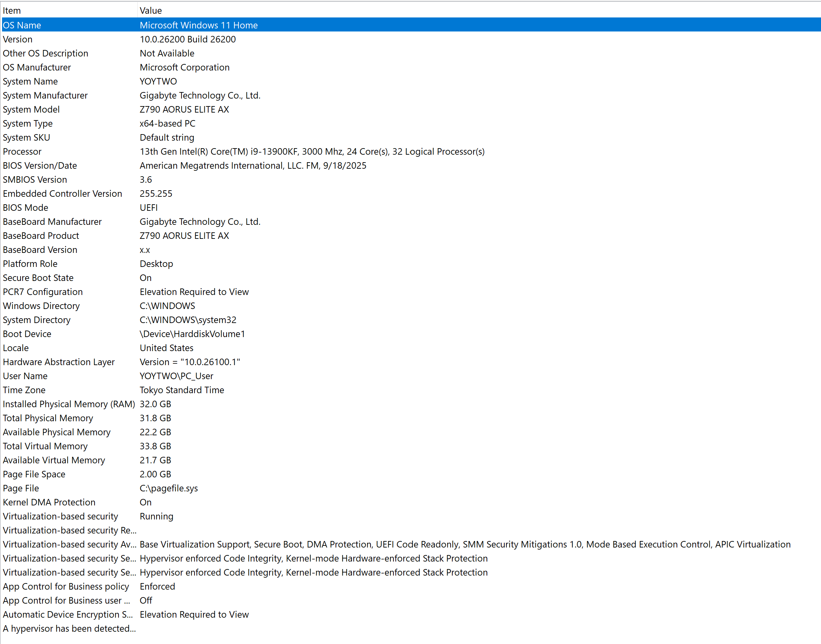Click the Item column header
Viewport: 821px width, 644px height.
coord(12,11)
